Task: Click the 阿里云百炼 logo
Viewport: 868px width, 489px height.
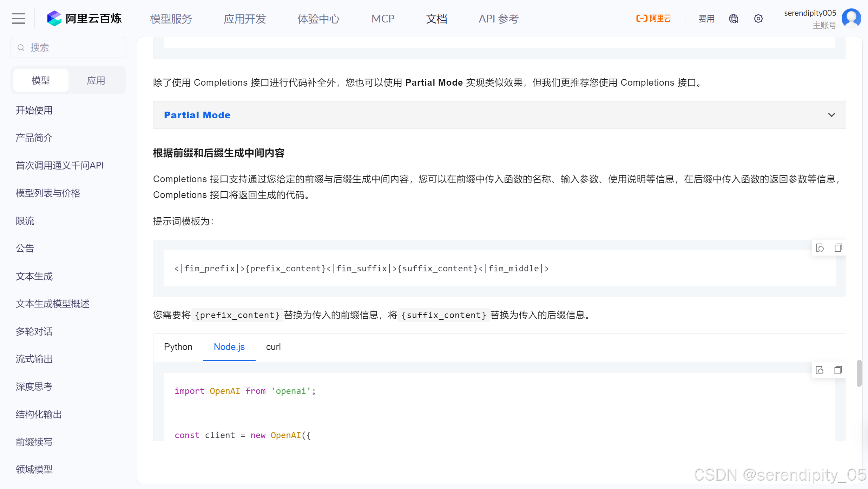Action: coord(84,19)
